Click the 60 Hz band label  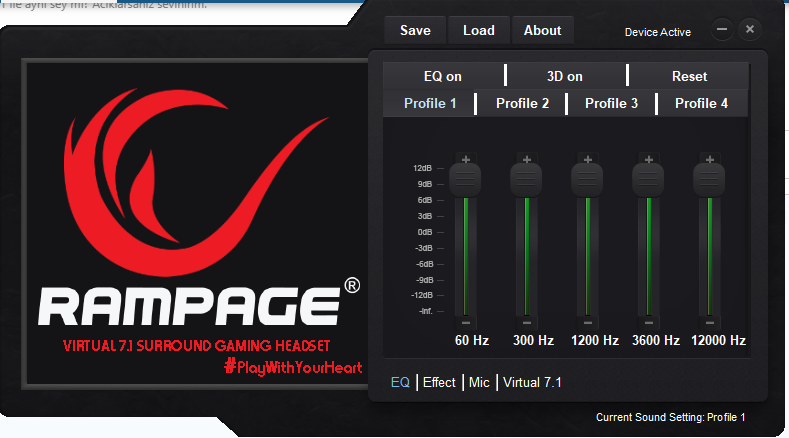click(x=472, y=340)
